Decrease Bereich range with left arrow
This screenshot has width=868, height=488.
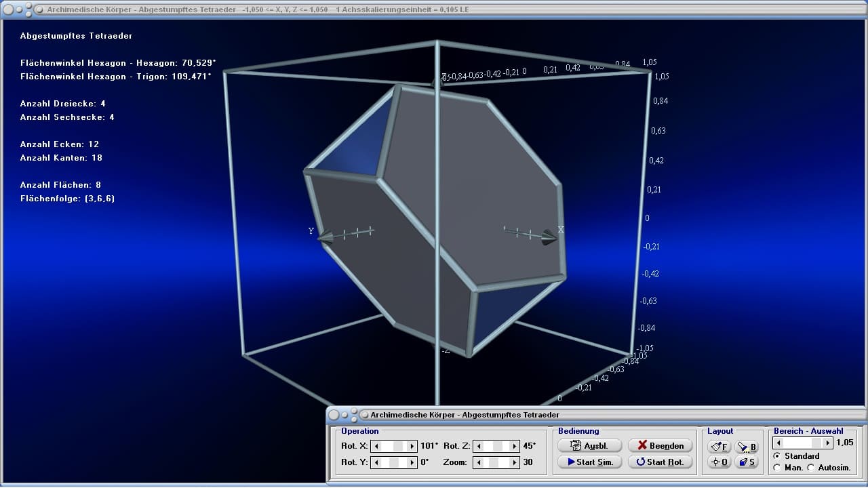[x=779, y=443]
